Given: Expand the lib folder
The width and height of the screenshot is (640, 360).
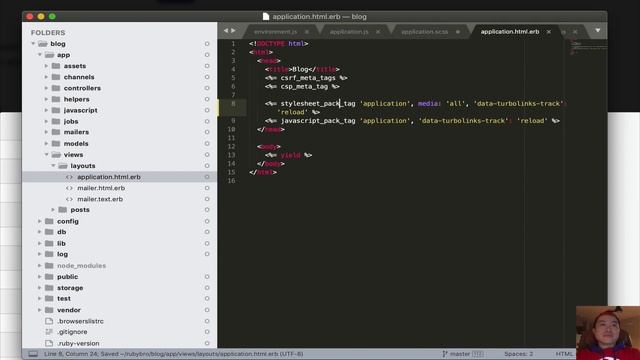Looking at the screenshot, I should [x=40, y=243].
